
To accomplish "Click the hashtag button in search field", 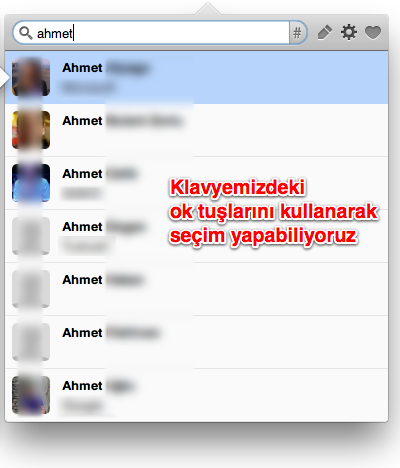I will coord(297,33).
